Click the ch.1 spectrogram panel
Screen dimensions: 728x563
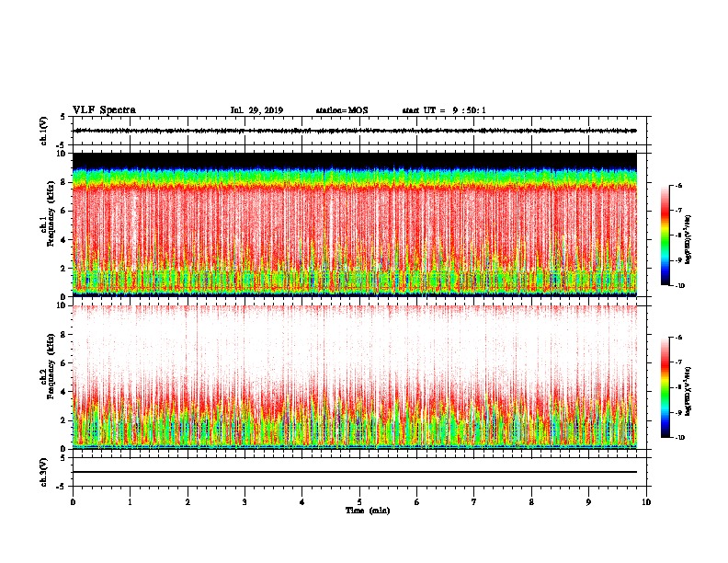pos(355,224)
